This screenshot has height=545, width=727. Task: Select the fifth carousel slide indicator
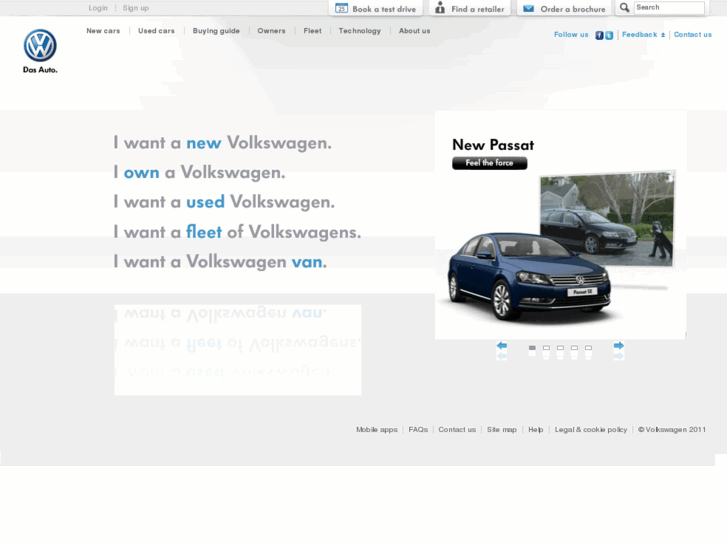pos(588,348)
